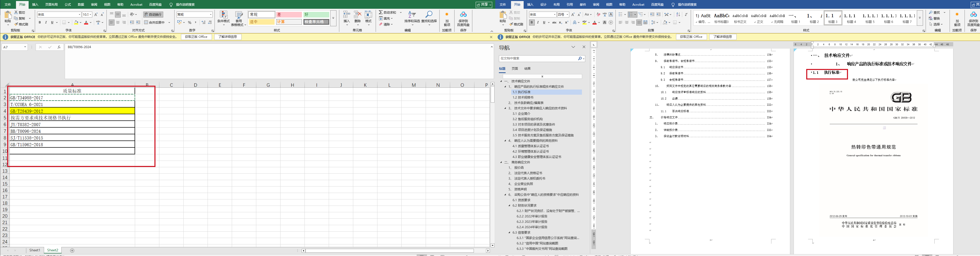
Task: Click the add new sheet plus icon
Action: click(72, 250)
